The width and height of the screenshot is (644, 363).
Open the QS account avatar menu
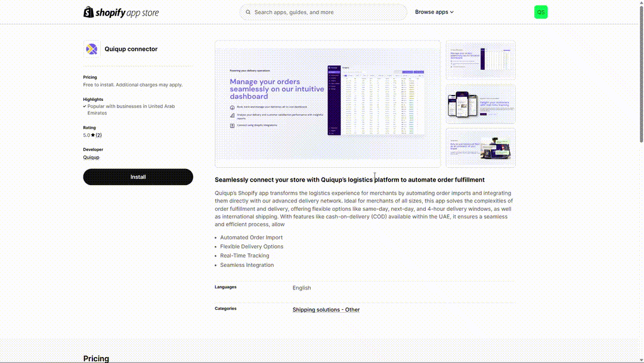tap(540, 12)
